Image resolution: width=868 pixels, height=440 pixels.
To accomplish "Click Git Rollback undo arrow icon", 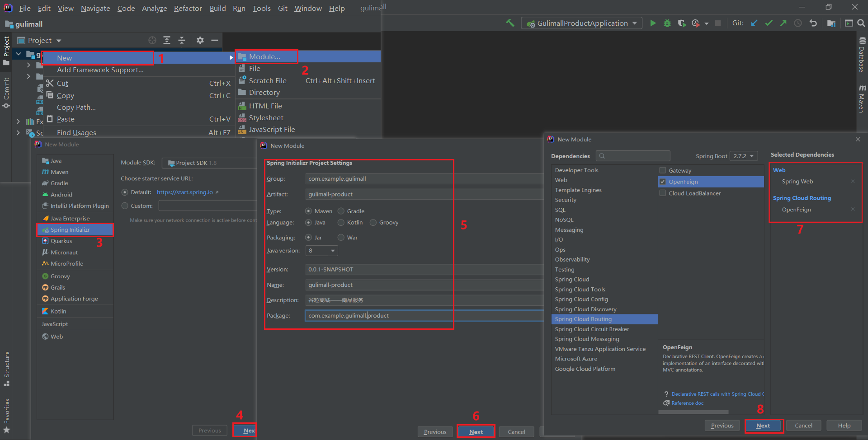I will click(813, 23).
